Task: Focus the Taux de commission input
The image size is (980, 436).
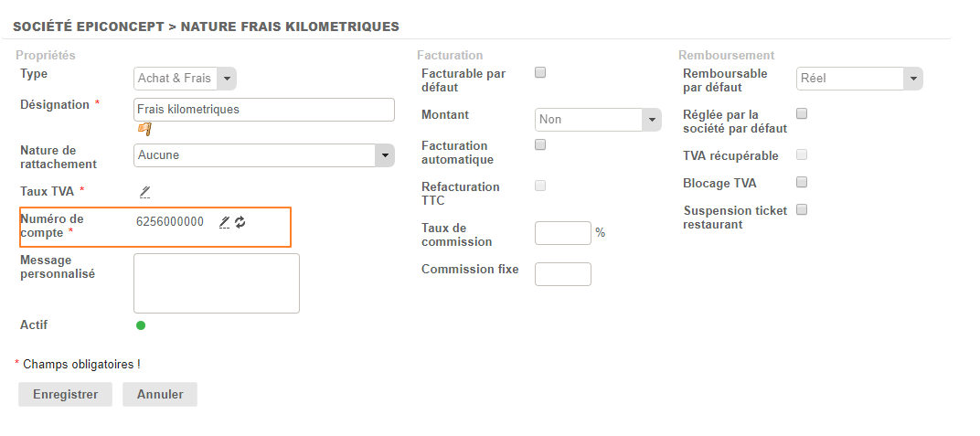Action: click(x=562, y=233)
